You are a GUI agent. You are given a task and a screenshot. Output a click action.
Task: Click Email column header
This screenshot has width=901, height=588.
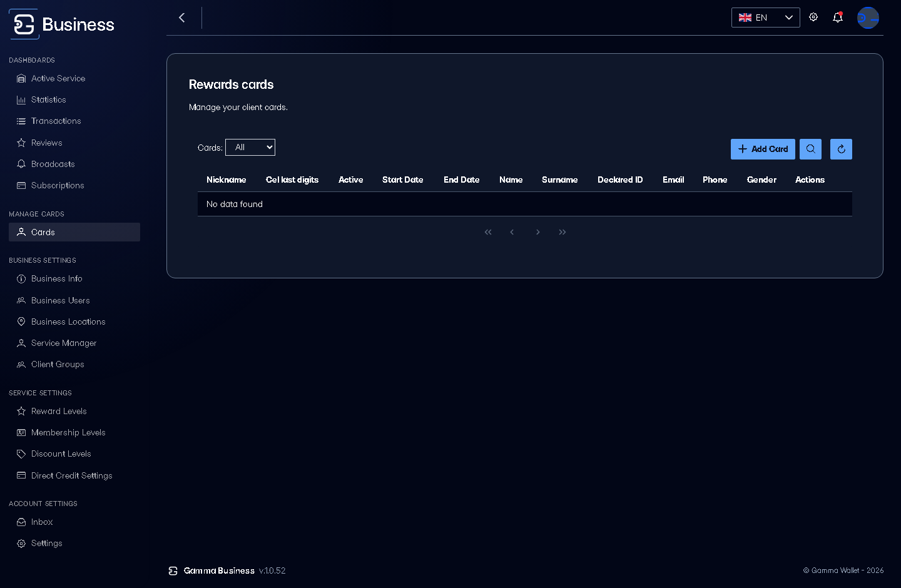(673, 180)
